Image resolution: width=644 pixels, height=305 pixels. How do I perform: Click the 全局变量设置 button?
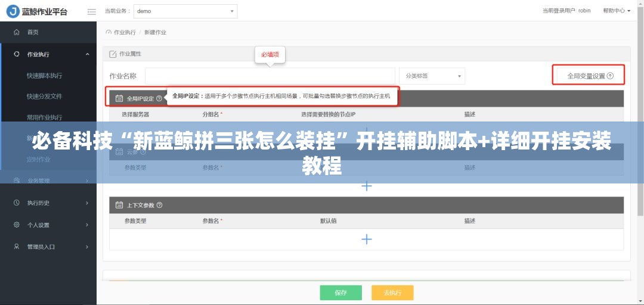pyautogui.click(x=590, y=76)
